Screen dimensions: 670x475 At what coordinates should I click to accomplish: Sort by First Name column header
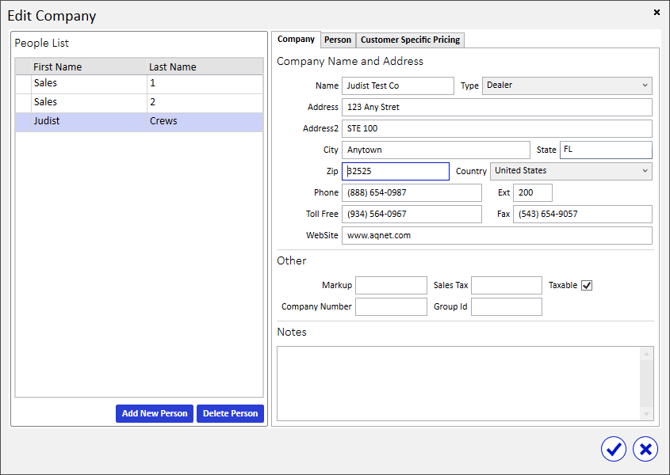89,67
